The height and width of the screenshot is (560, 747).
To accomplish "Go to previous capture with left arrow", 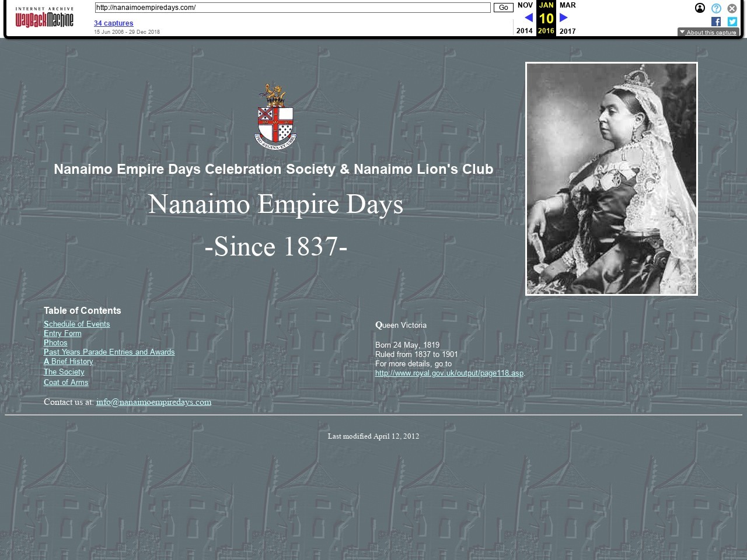I will (x=529, y=17).
